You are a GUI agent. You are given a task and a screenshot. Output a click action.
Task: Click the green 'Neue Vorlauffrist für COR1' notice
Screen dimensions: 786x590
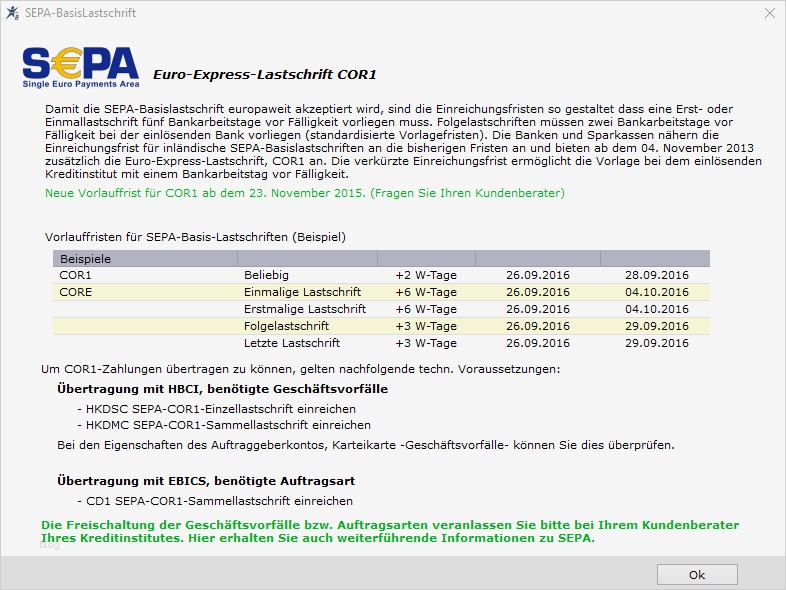click(x=305, y=193)
